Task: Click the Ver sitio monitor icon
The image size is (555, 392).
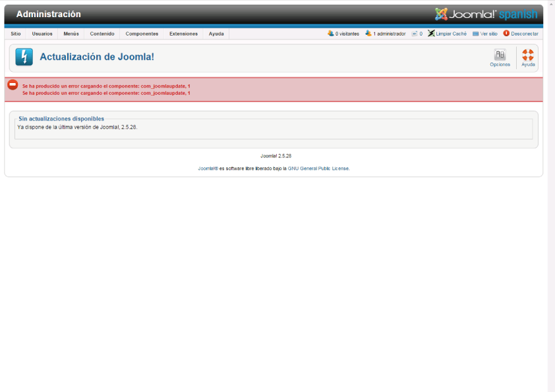Action: point(476,34)
